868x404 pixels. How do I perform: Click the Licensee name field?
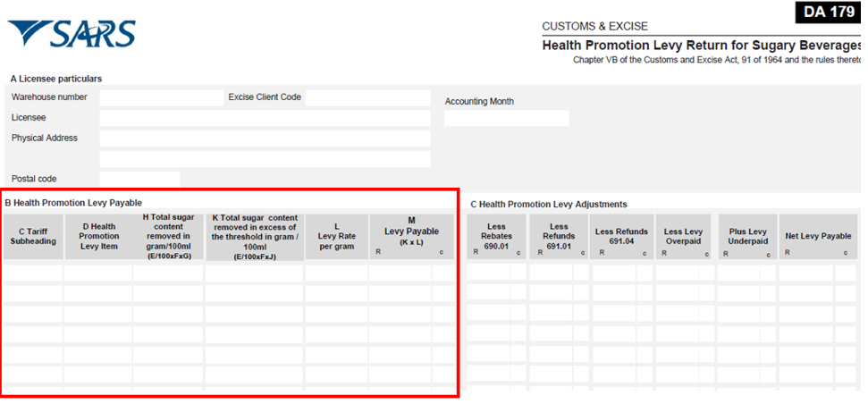click(x=265, y=119)
